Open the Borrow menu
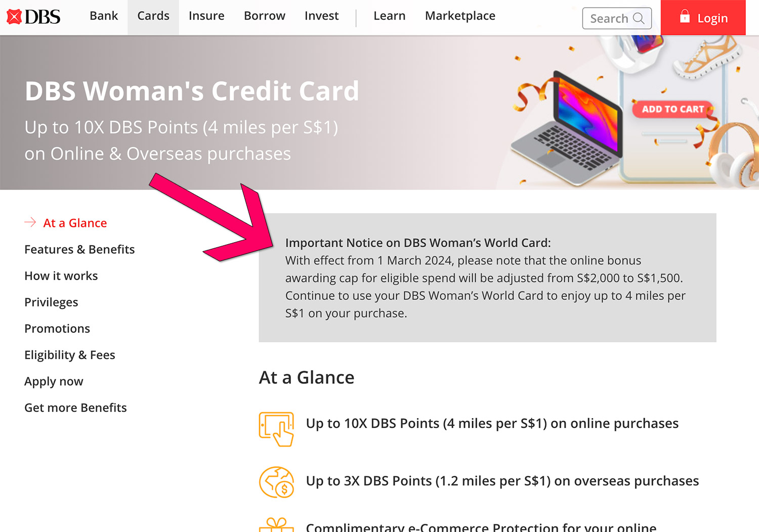Viewport: 759px width, 532px height. point(265,16)
